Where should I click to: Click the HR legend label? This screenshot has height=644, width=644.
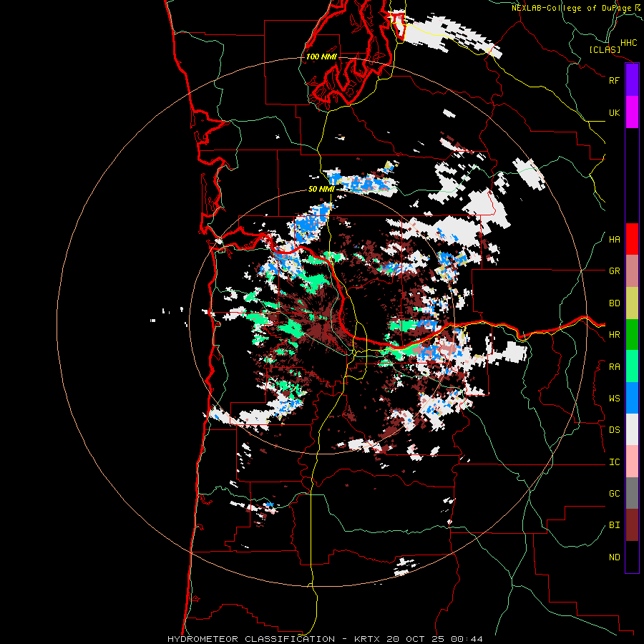(614, 335)
